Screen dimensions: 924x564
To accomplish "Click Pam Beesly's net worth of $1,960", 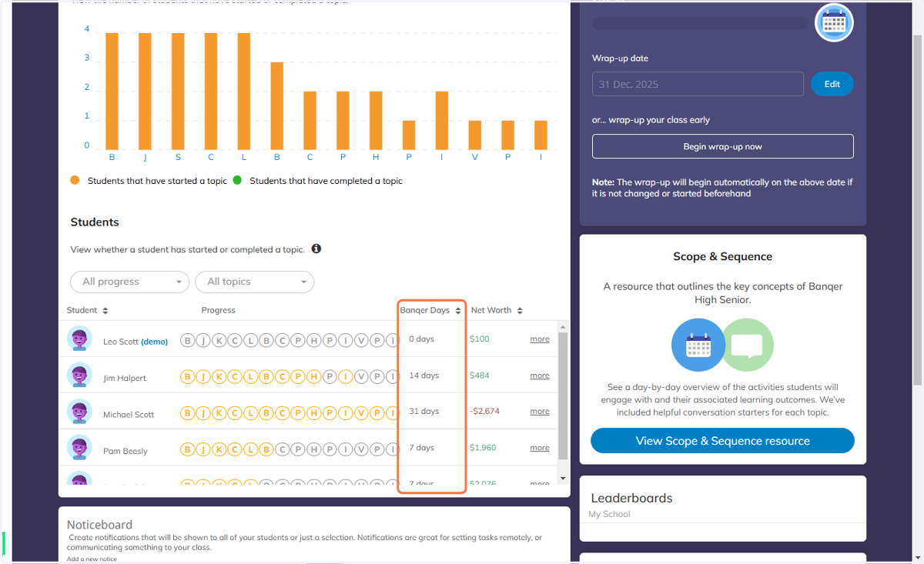I will (483, 447).
